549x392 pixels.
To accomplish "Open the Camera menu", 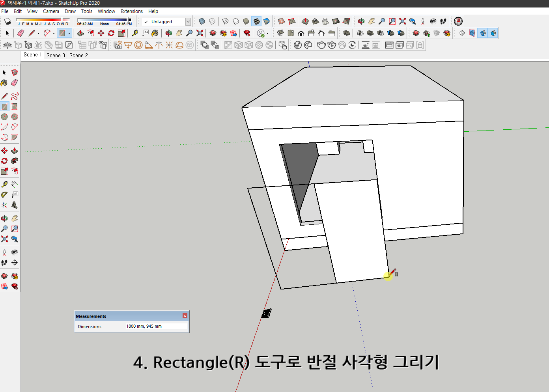I will coord(51,11).
